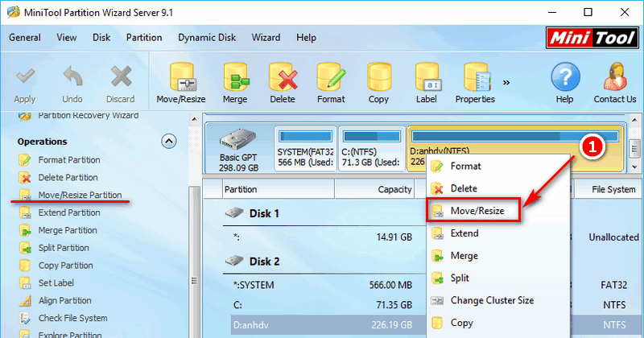Select the Merge toolbar tool
The image size is (644, 338).
[235, 84]
